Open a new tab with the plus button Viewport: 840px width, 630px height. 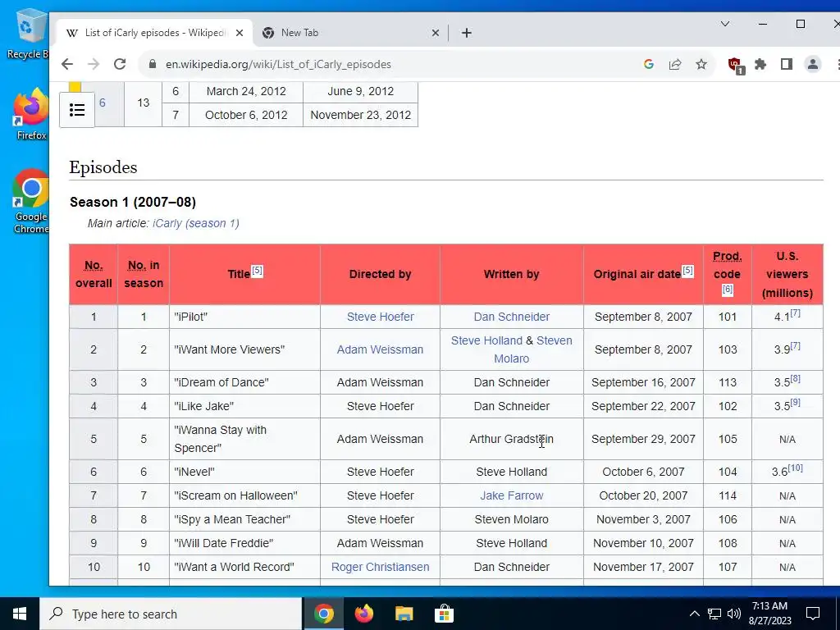[467, 33]
